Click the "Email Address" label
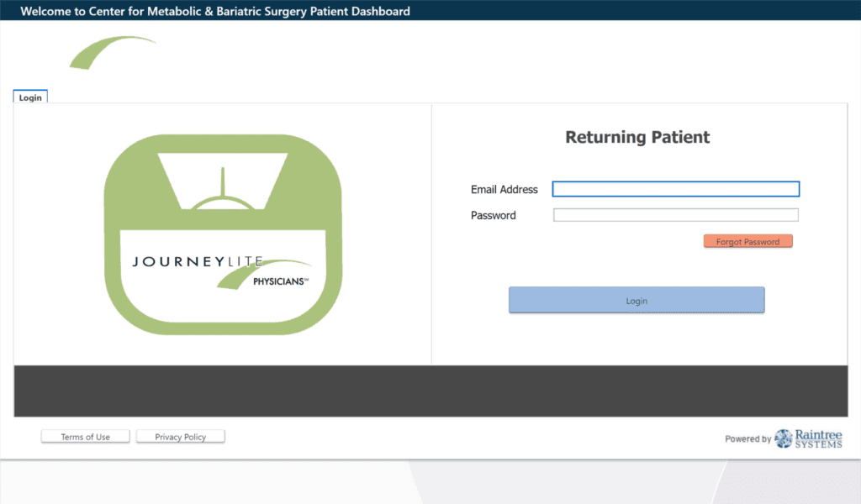Image resolution: width=861 pixels, height=504 pixels. click(504, 189)
